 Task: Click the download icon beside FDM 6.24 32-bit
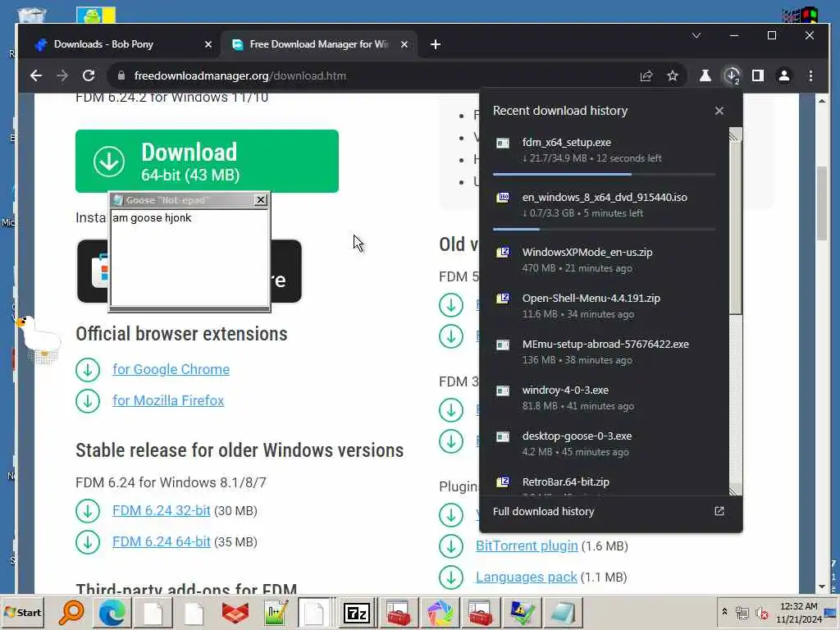(x=88, y=511)
